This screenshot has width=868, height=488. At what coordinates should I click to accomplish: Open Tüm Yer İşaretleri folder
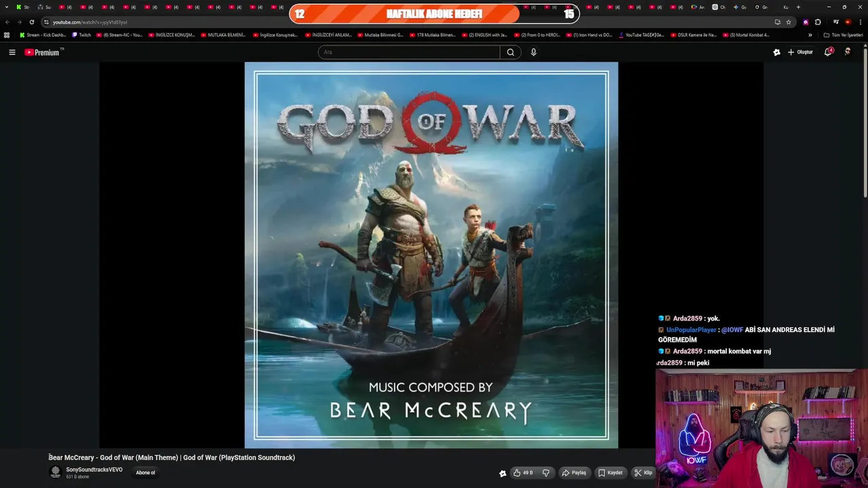coord(843,35)
